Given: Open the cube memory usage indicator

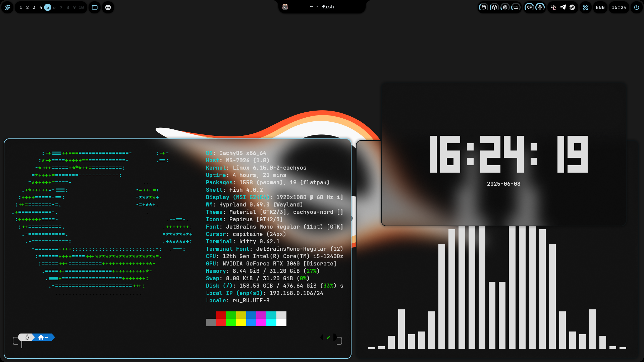Looking at the screenshot, I should click(494, 7).
